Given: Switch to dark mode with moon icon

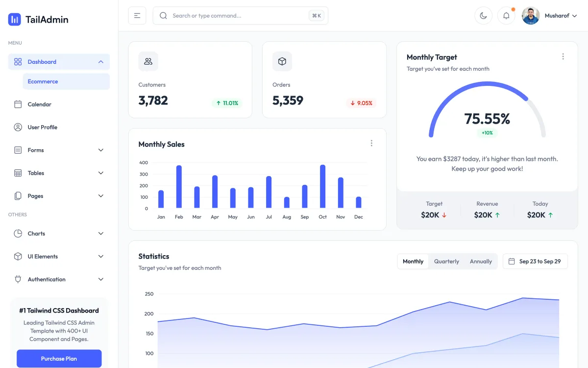Looking at the screenshot, I should pyautogui.click(x=483, y=16).
